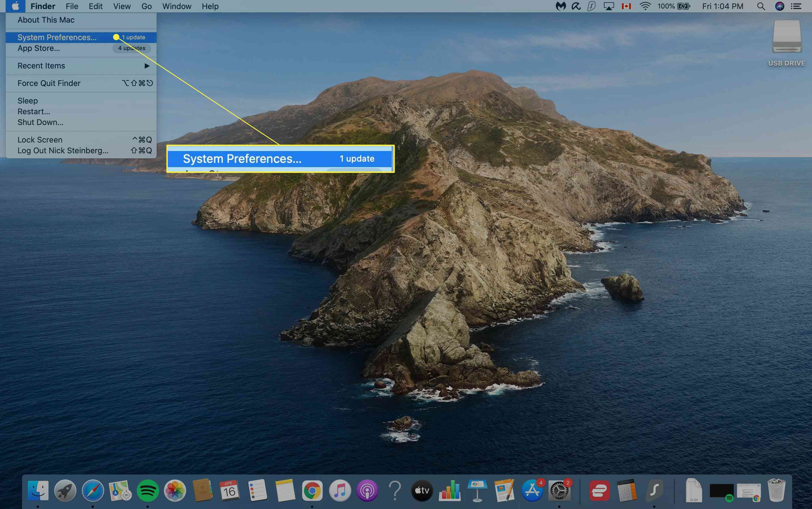Open System Preferences with 1 update

coord(57,37)
